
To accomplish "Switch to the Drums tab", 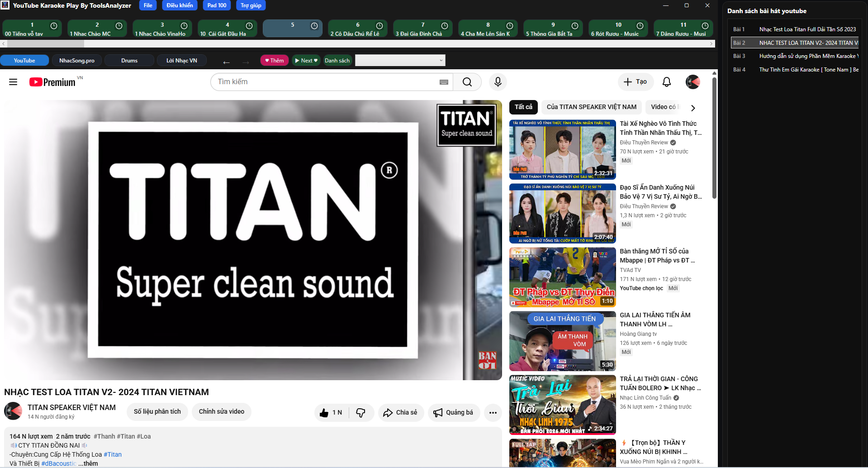I will tap(129, 60).
